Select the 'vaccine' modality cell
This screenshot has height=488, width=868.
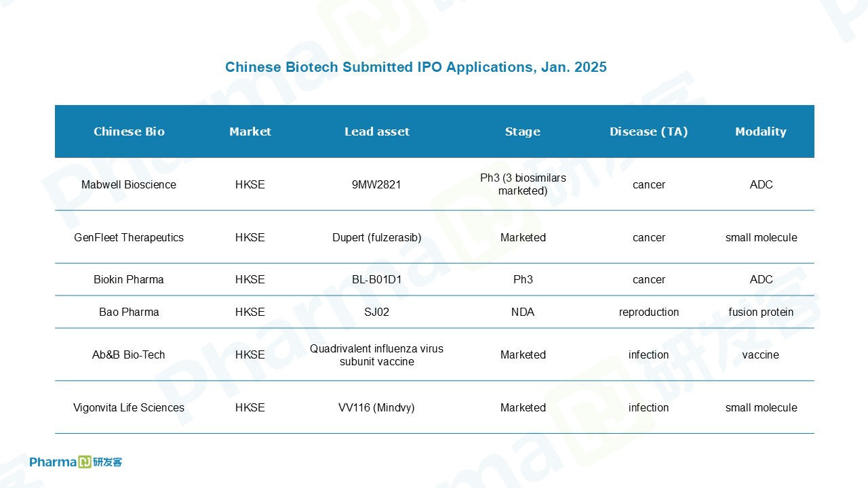761,354
